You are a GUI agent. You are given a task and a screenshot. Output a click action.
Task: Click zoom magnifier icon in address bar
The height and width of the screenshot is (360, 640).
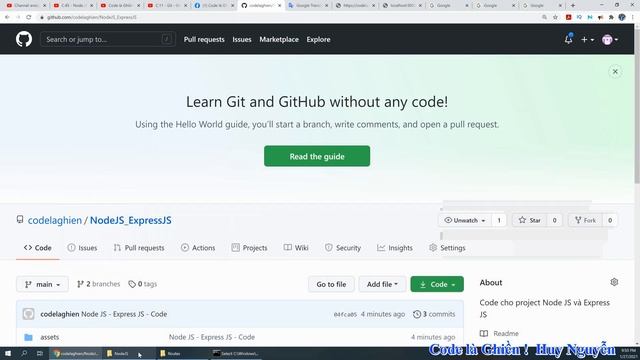[544, 17]
